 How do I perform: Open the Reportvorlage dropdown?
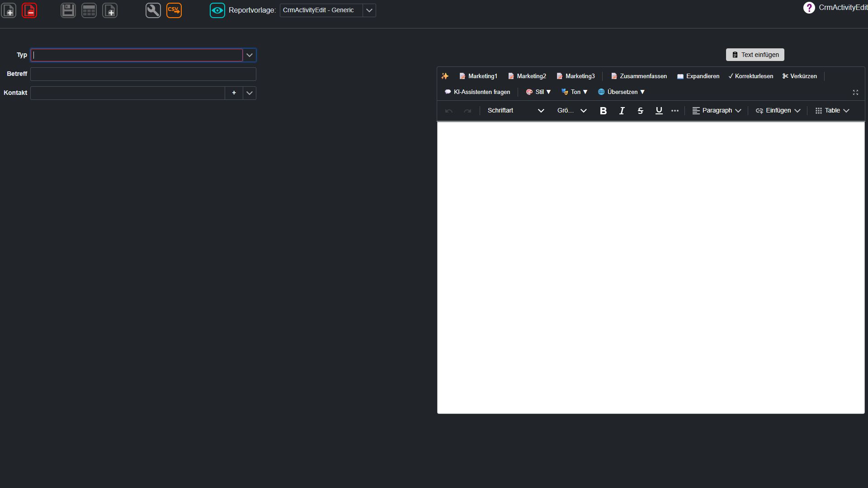(x=369, y=10)
